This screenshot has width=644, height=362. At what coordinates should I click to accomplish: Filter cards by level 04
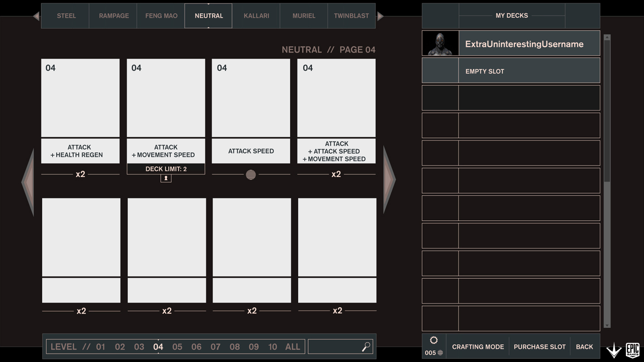coord(158,347)
